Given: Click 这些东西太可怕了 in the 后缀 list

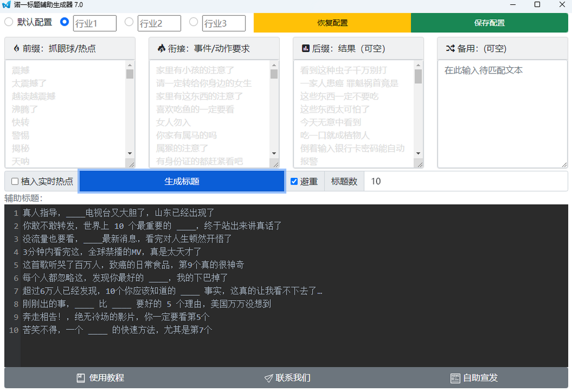Looking at the screenshot, I should click(335, 109).
